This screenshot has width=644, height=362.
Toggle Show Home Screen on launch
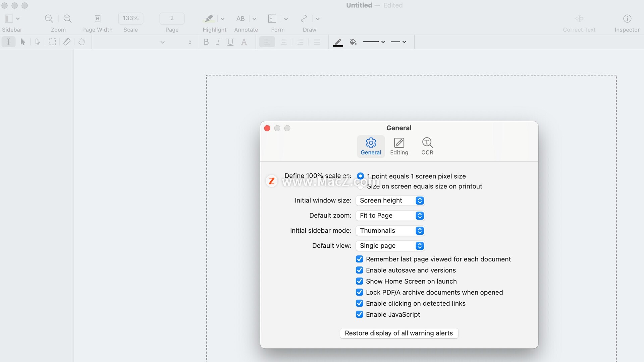pos(360,281)
